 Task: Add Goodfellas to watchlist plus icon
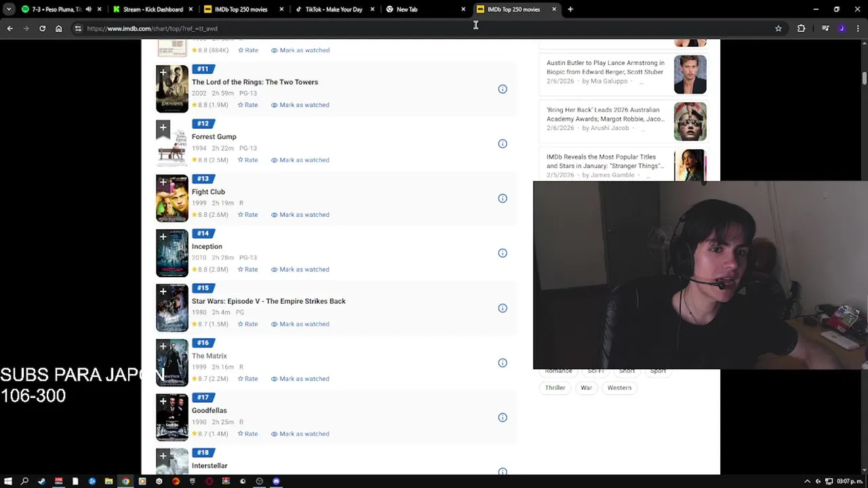[x=163, y=402]
